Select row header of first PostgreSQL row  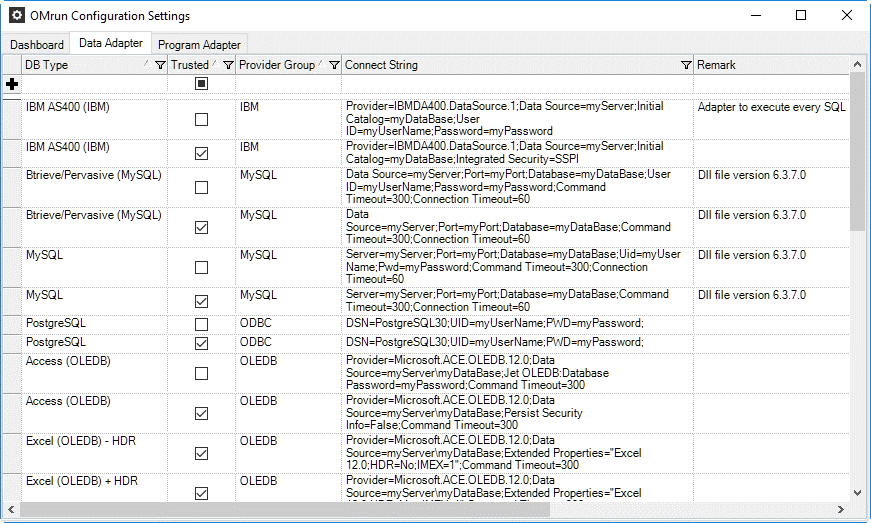12,324
